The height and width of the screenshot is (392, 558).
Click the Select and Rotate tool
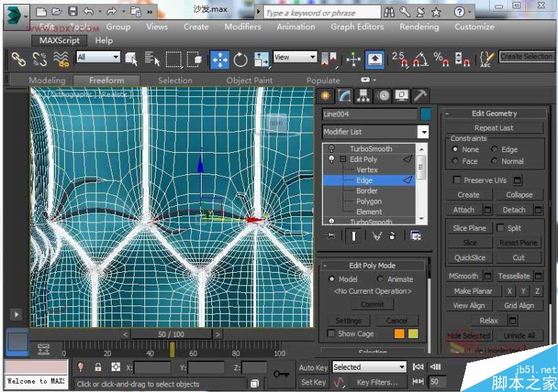(x=241, y=59)
